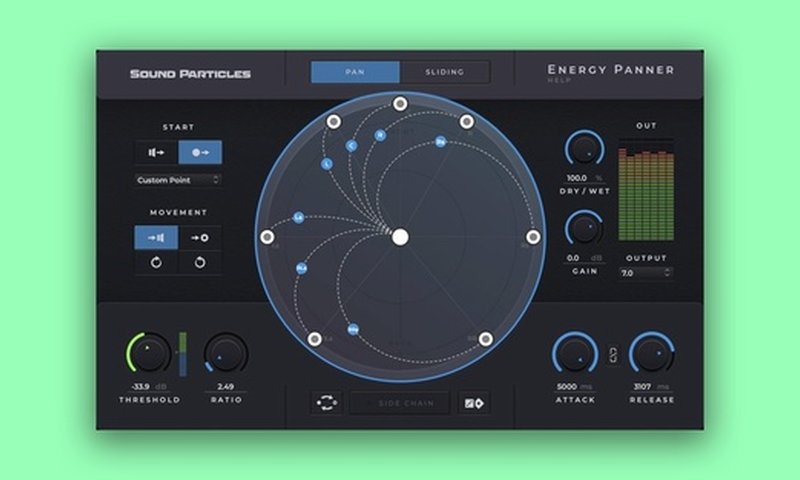Viewport: 800px width, 480px height.
Task: Click the Sound Particles logo
Action: [190, 73]
